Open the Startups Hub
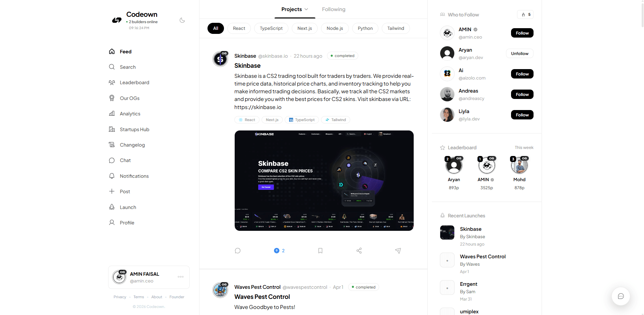The width and height of the screenshot is (644, 315). [x=134, y=129]
